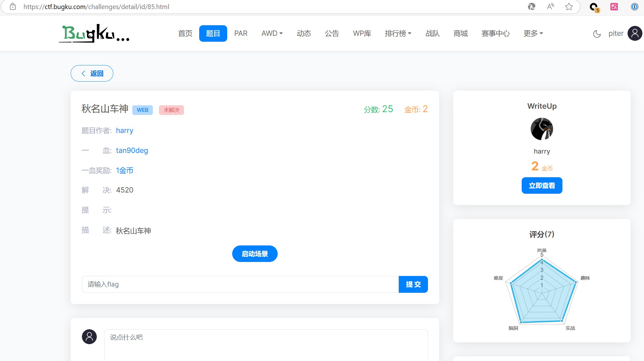The image size is (644, 361).
Task: Go to the 首页 nav item
Action: click(185, 33)
